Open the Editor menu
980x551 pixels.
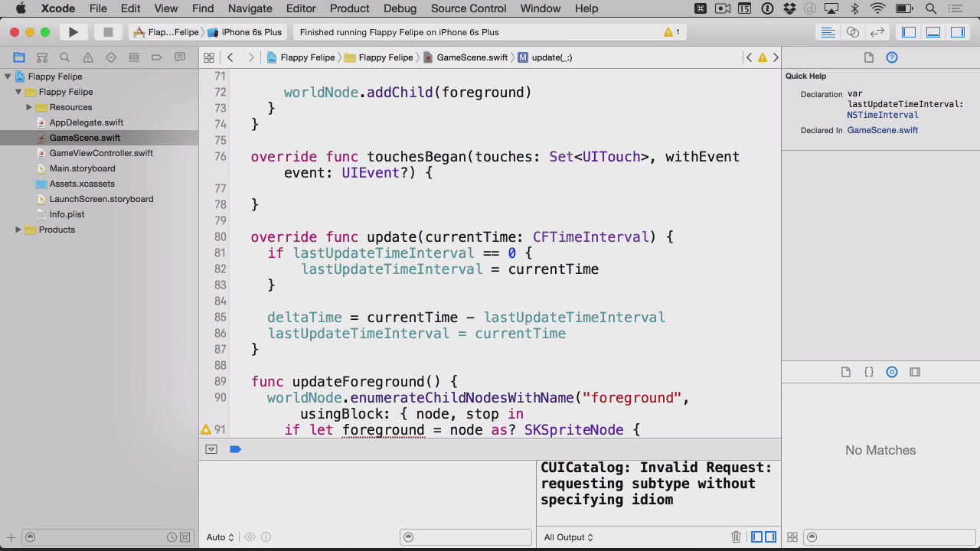[301, 8]
